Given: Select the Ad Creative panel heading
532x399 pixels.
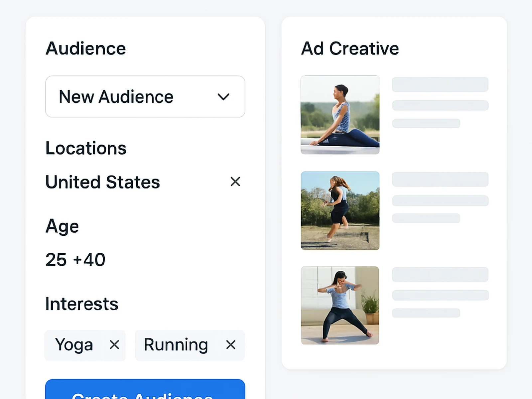Looking at the screenshot, I should click(350, 48).
